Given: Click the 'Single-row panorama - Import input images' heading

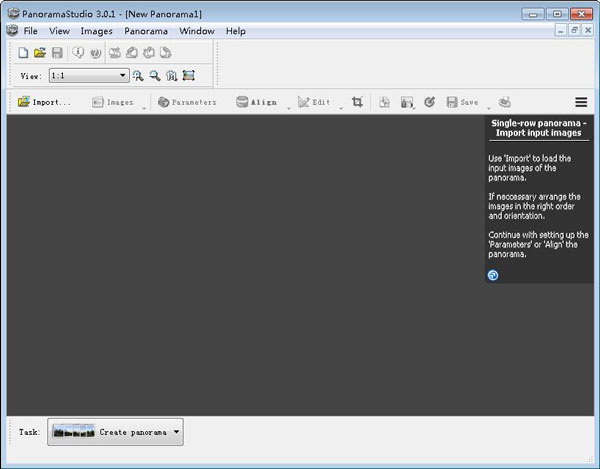Looking at the screenshot, I should tap(539, 128).
